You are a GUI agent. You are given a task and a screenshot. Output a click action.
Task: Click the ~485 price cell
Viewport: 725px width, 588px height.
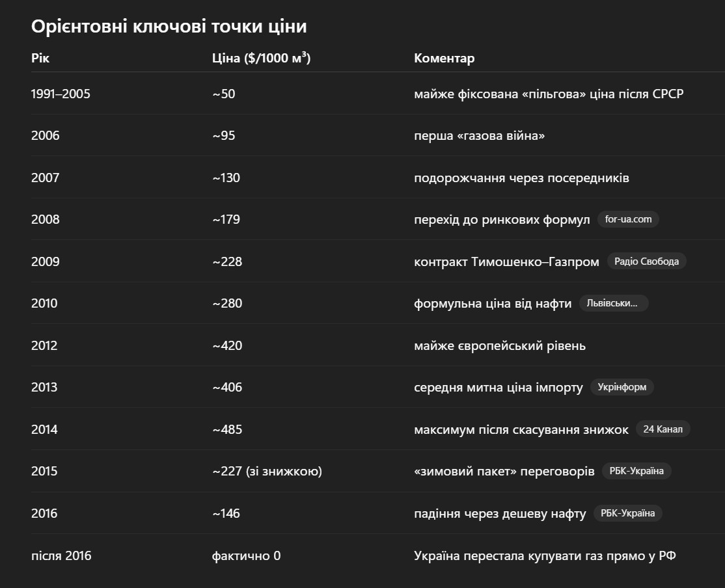227,429
